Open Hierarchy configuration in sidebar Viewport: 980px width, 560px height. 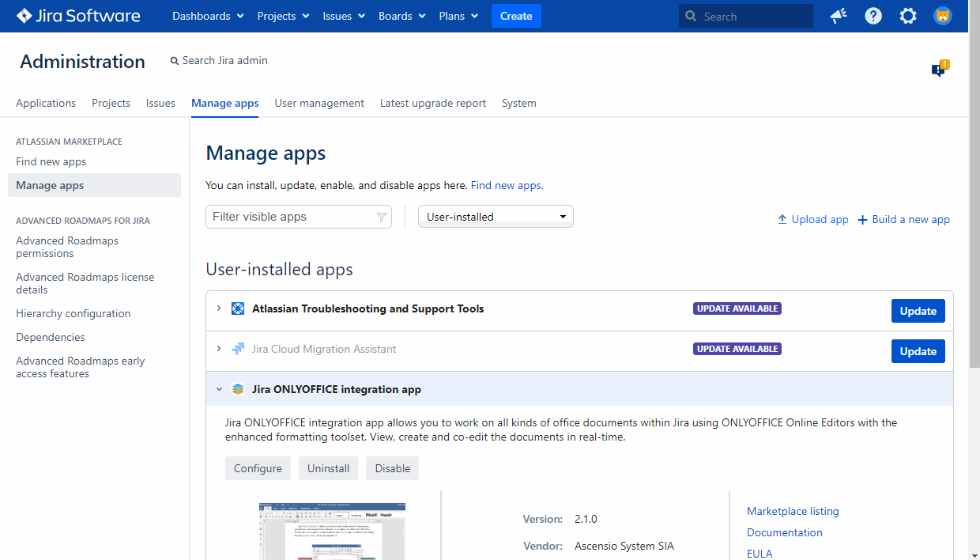(73, 313)
